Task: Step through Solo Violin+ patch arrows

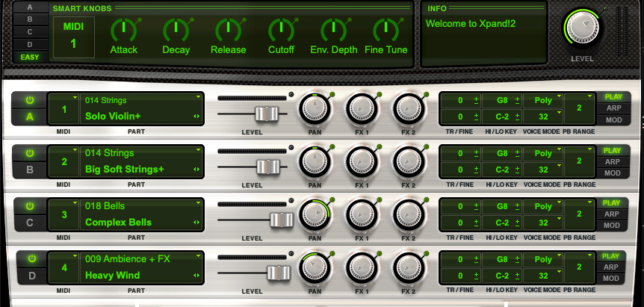Action: [196, 117]
